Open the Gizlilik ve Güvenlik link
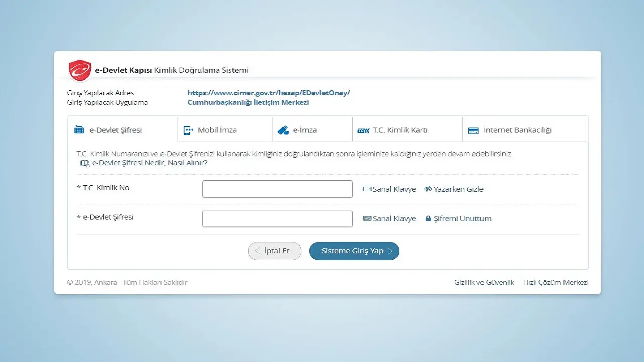The width and height of the screenshot is (644, 362). 484,282
